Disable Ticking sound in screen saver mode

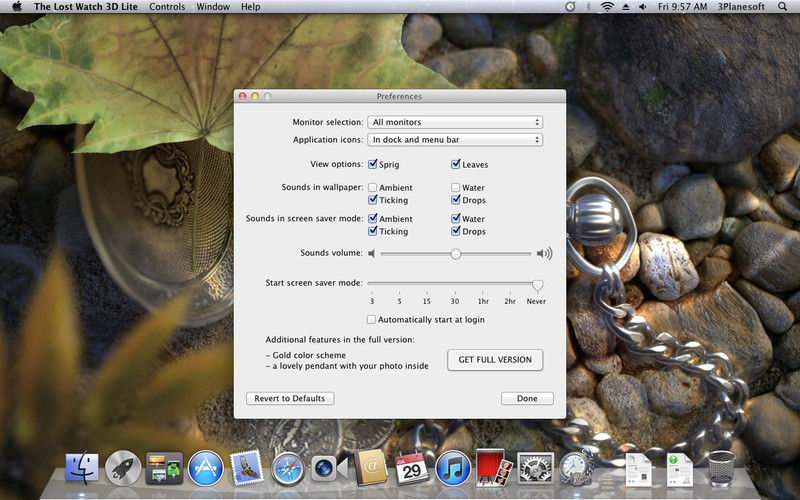point(372,231)
